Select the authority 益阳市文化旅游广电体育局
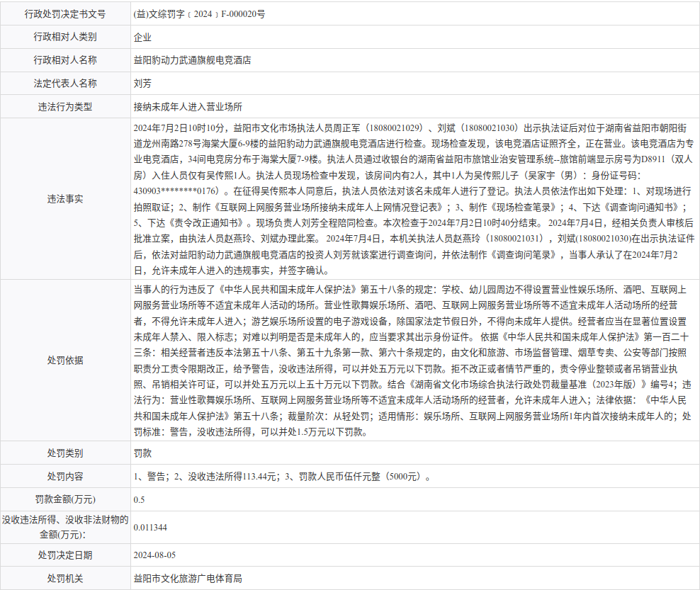The width and height of the screenshot is (700, 590). [x=188, y=579]
